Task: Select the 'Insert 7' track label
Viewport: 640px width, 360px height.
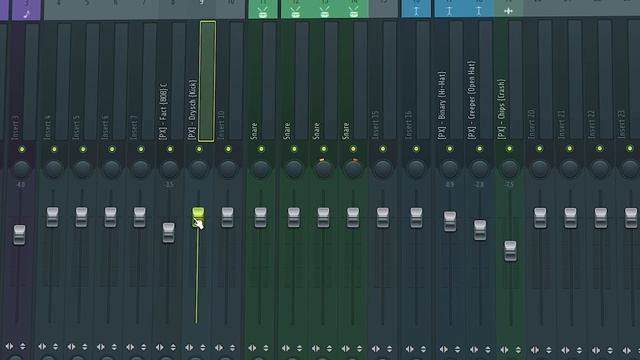Action: point(134,128)
